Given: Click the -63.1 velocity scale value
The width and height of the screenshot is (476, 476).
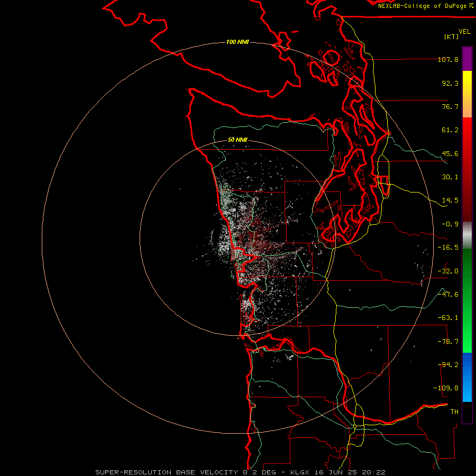Looking at the screenshot, I should point(448,318).
